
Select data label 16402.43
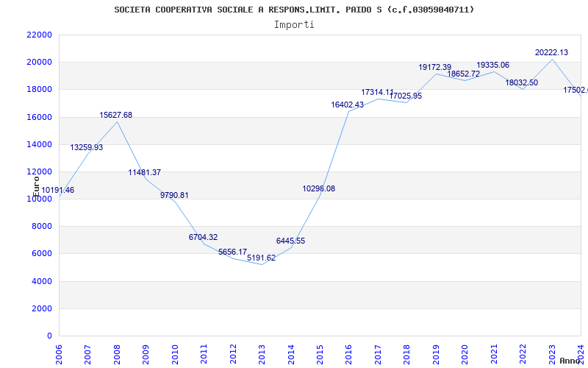(x=347, y=105)
